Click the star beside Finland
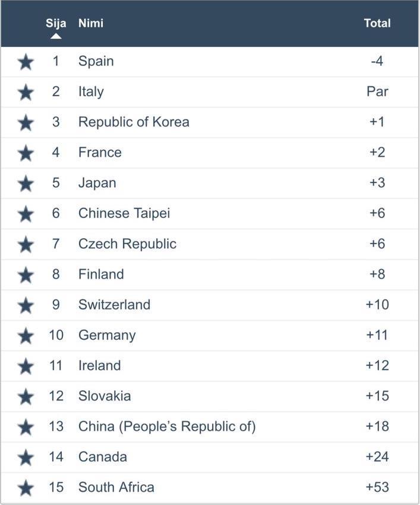 (x=26, y=274)
